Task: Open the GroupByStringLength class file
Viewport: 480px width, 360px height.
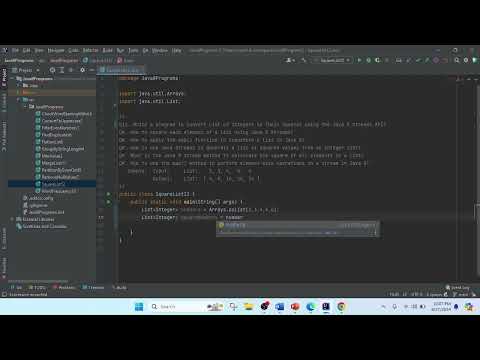Action: pos(60,149)
